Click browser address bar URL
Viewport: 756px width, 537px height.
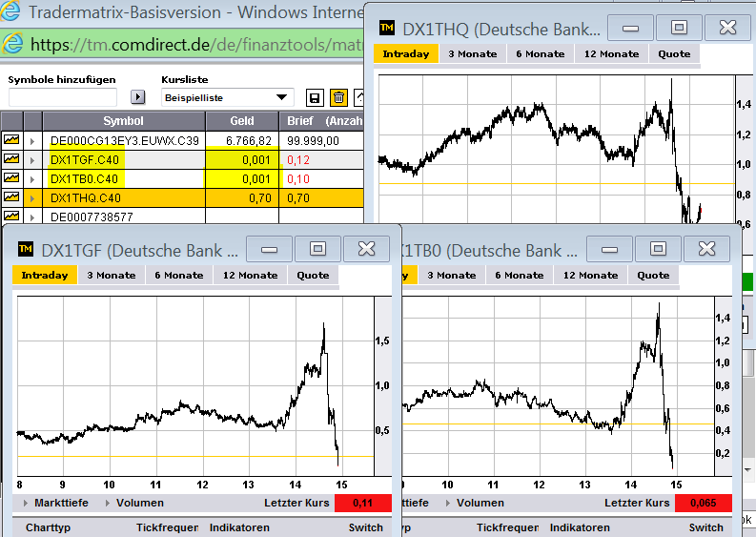[196, 45]
